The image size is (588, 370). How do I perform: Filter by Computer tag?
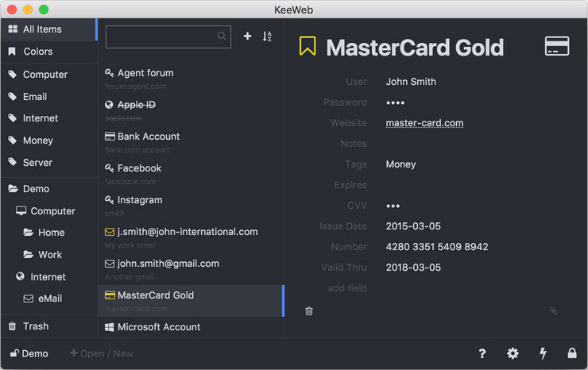tap(48, 74)
